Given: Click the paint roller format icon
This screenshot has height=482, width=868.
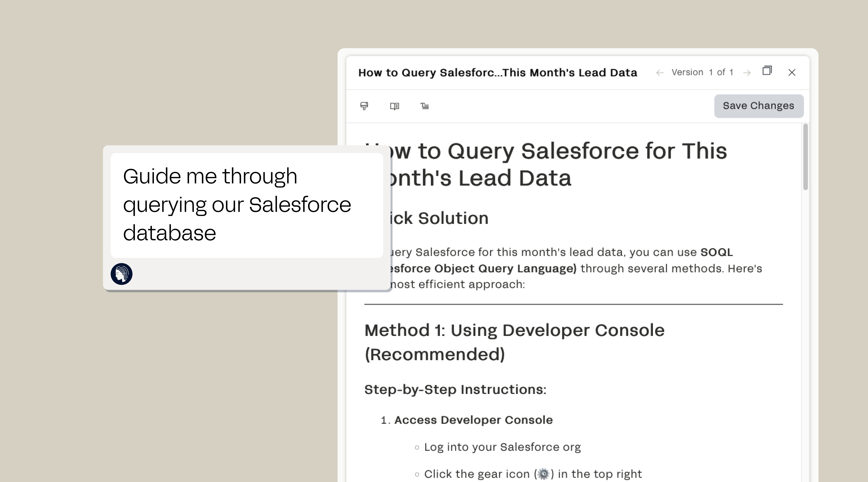Looking at the screenshot, I should point(364,106).
